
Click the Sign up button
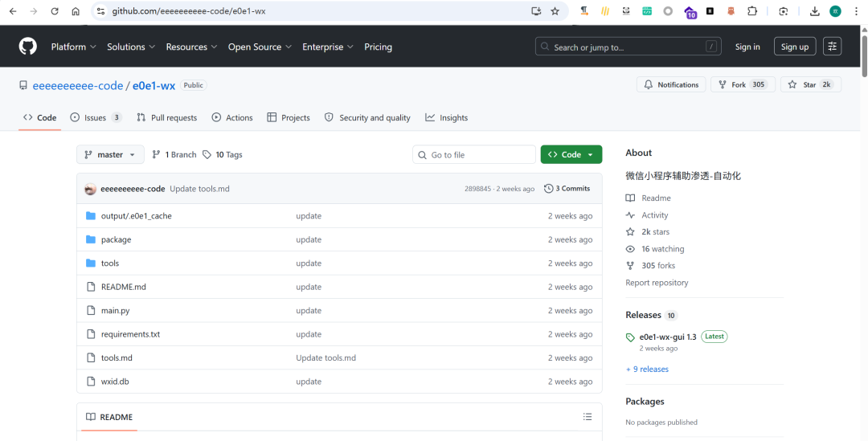pos(794,47)
